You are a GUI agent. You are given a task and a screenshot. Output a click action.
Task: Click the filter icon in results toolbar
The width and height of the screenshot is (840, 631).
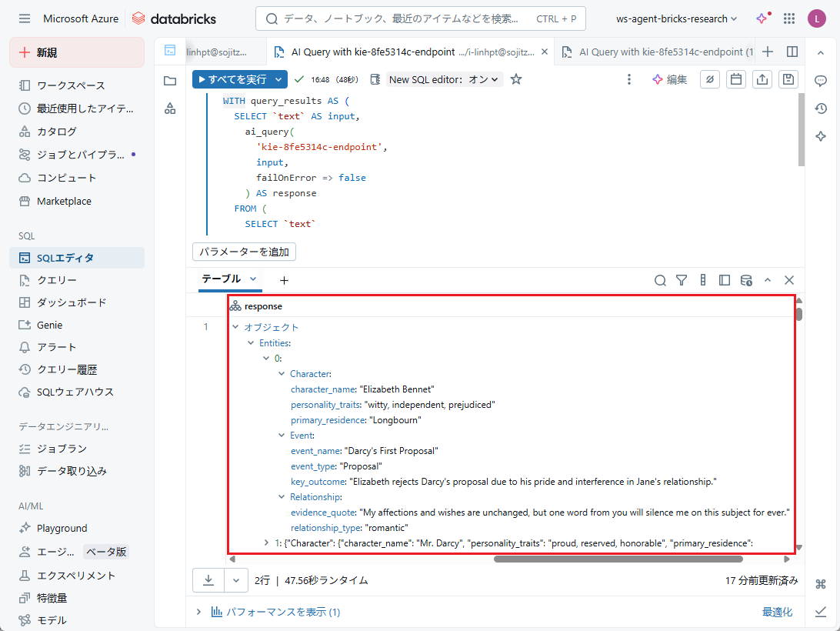pyautogui.click(x=682, y=280)
